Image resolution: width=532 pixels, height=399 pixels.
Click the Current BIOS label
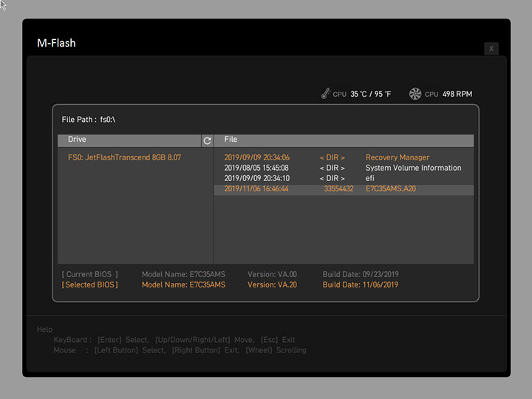pos(89,274)
